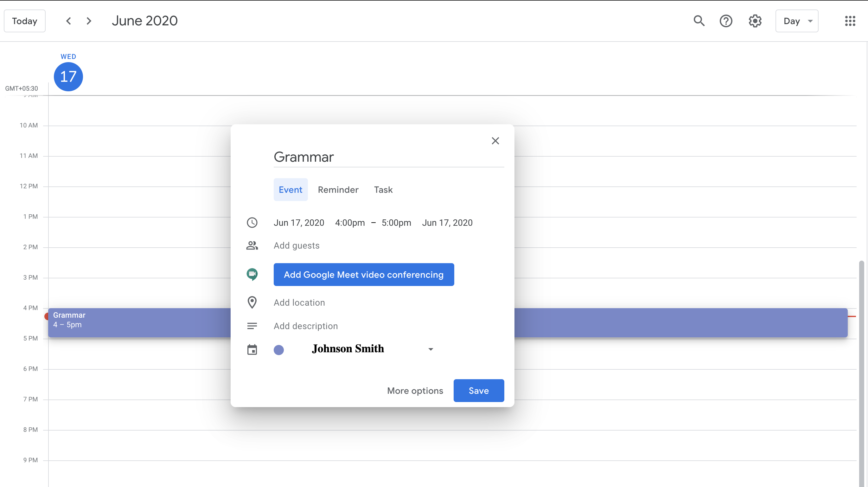The image size is (868, 487).
Task: Open More options for event
Action: pos(415,391)
